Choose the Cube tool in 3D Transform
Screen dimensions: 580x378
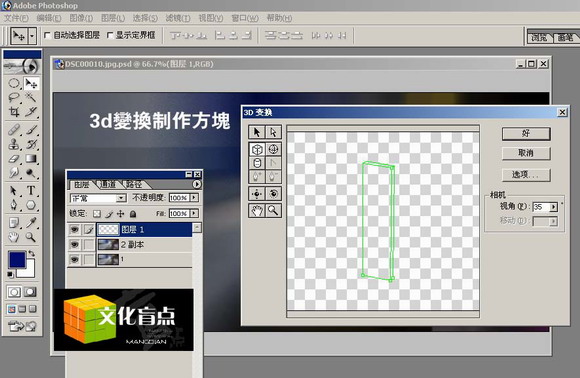point(257,149)
